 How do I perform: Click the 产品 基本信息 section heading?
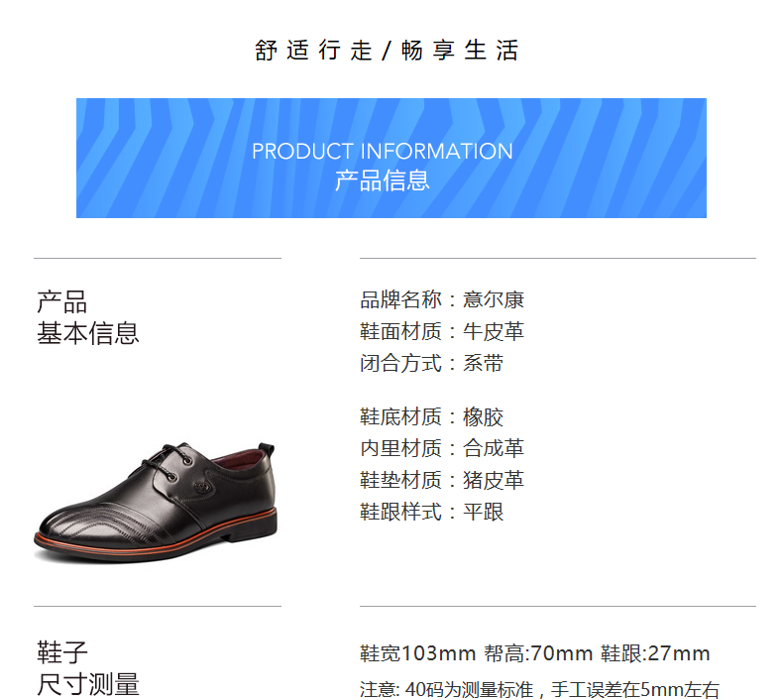[88, 317]
